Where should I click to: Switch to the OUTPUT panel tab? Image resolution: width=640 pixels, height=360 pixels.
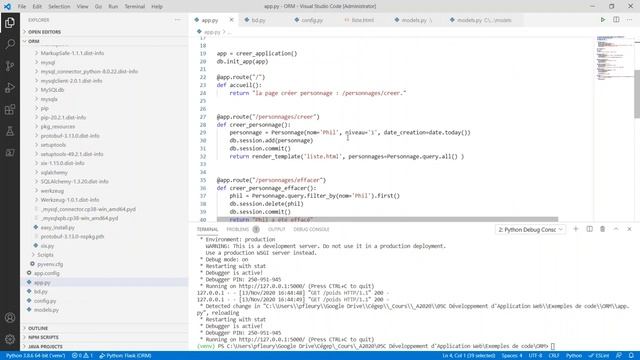pyautogui.click(x=276, y=229)
